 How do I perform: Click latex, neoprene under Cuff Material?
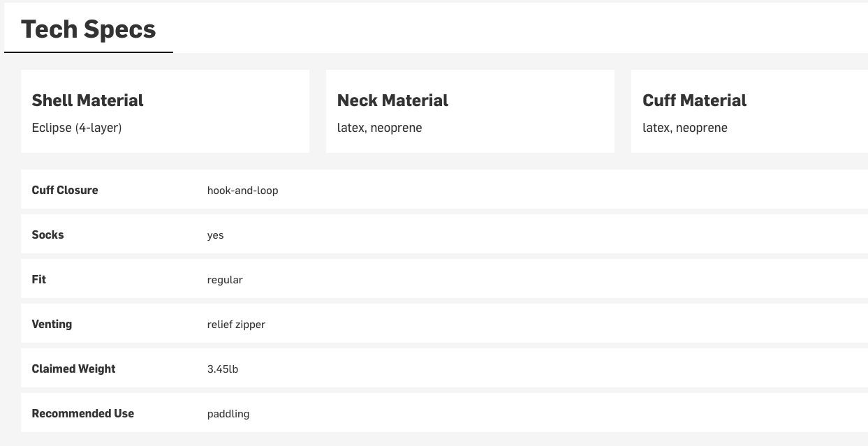click(x=684, y=128)
